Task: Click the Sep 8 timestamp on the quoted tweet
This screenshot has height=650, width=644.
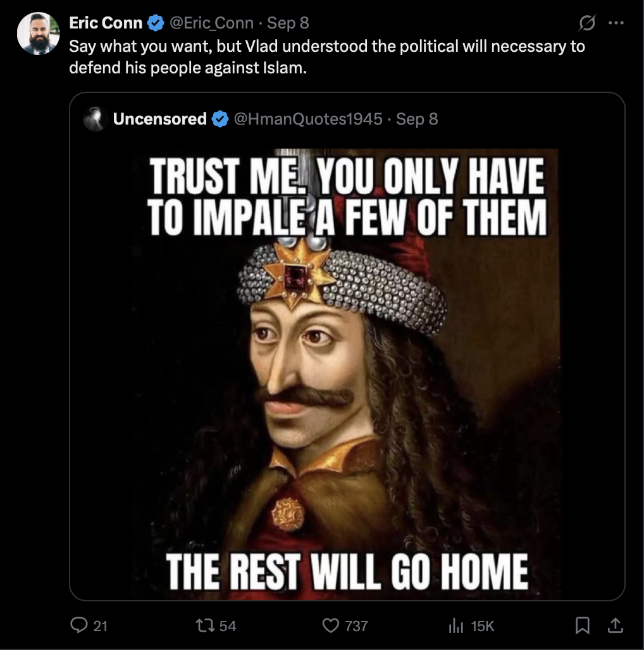Action: 416,118
